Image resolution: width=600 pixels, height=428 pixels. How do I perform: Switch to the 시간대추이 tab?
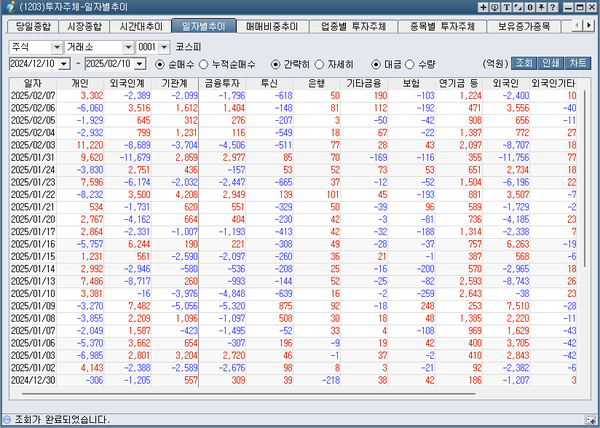143,25
